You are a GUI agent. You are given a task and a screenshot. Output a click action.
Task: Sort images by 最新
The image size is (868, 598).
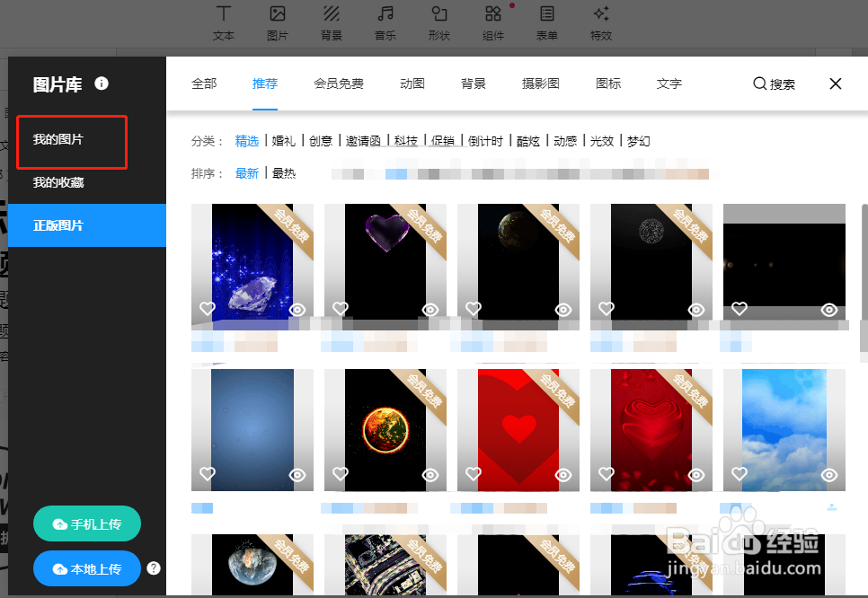pyautogui.click(x=247, y=173)
